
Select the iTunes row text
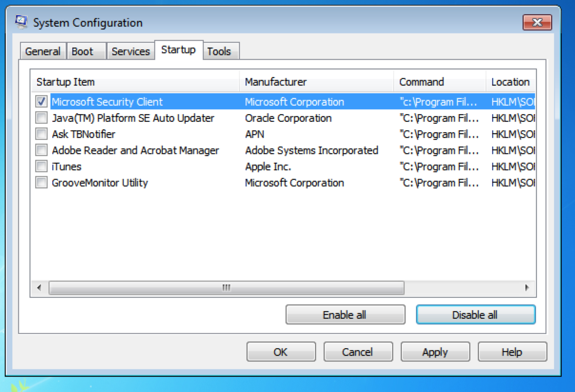click(67, 167)
